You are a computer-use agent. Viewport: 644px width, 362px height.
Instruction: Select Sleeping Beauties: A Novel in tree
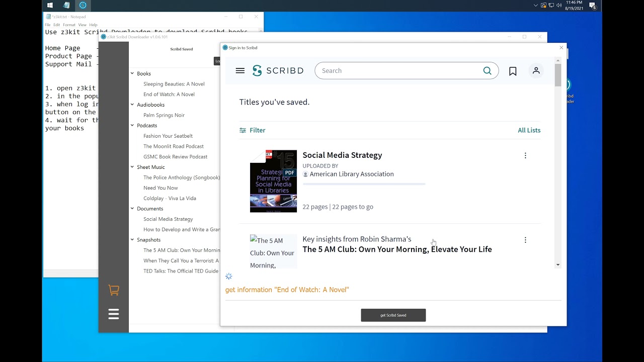[x=174, y=84]
